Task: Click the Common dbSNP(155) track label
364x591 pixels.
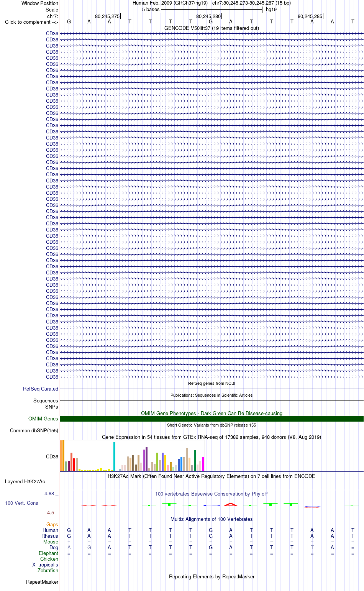Action: pyautogui.click(x=34, y=430)
